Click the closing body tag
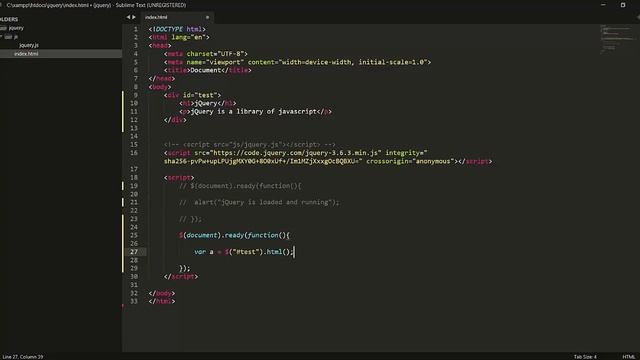640x360 pixels. 162,293
